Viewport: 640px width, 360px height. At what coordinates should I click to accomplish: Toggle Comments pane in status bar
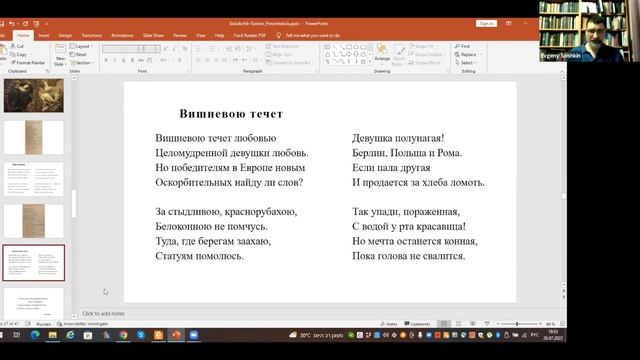tap(417, 324)
